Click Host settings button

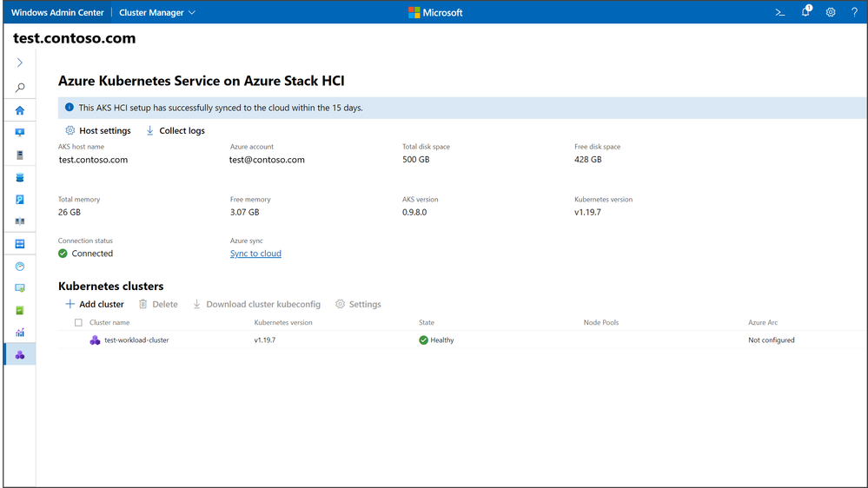point(98,131)
